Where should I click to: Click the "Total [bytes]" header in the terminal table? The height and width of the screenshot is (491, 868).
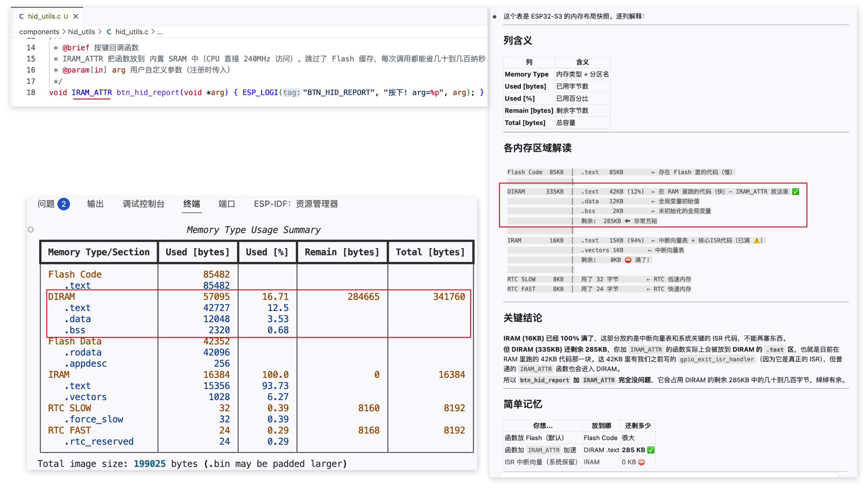coord(430,252)
